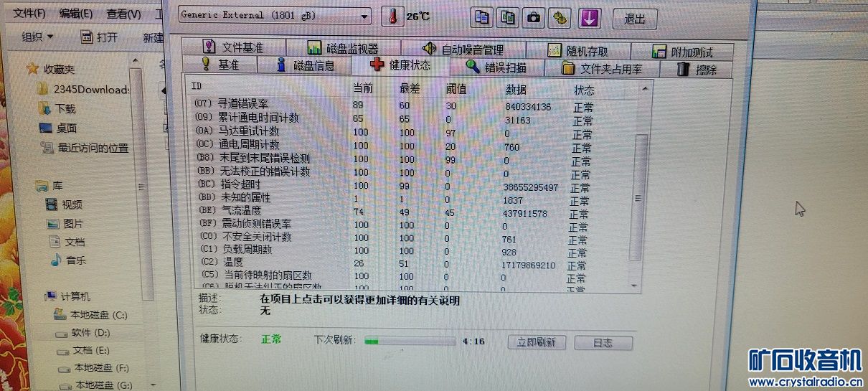Image resolution: width=868 pixels, height=391 pixels.
Task: Click the copy screenshot to clipboard icon
Action: [x=508, y=17]
